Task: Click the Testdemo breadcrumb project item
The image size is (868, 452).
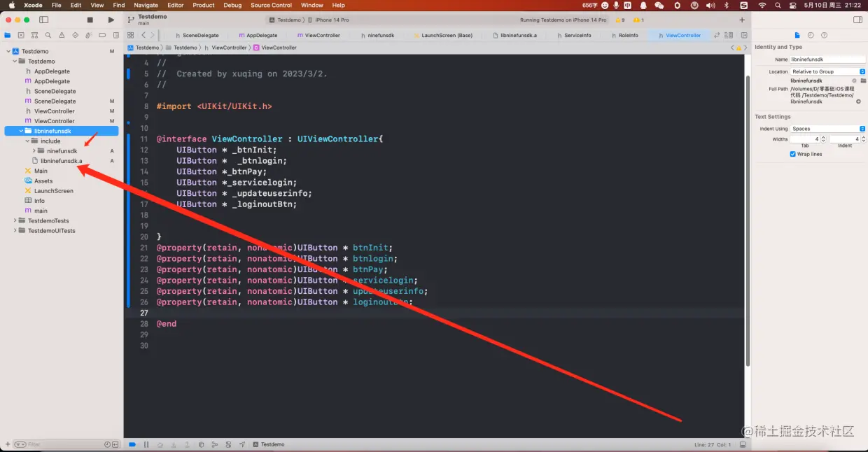Action: tap(143, 48)
